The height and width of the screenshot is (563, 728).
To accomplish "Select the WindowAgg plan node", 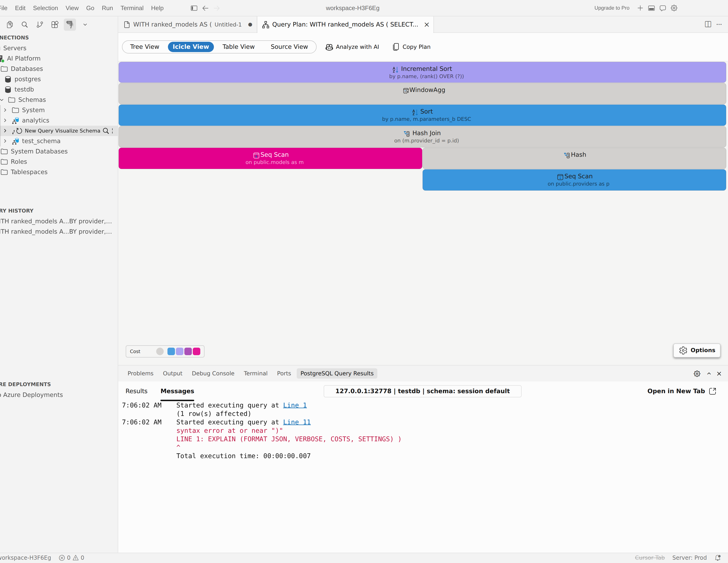I will click(422, 93).
